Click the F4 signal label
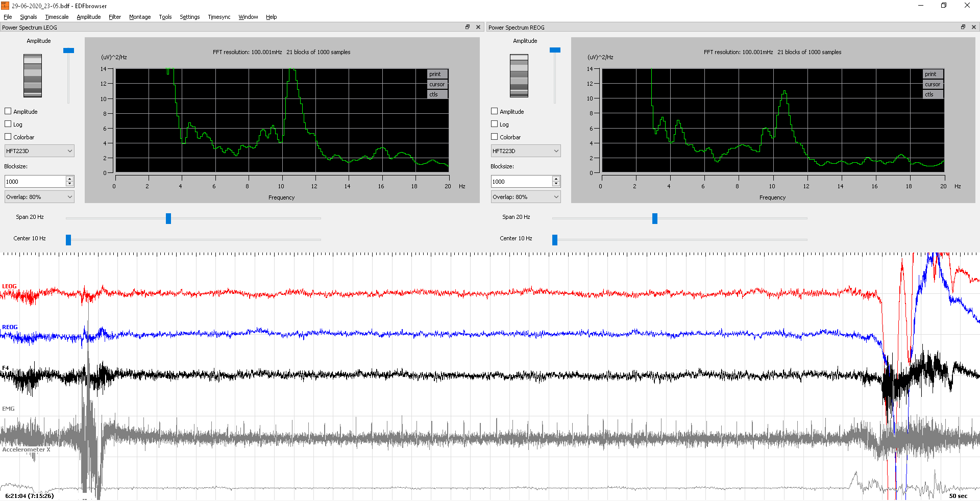 pos(5,368)
